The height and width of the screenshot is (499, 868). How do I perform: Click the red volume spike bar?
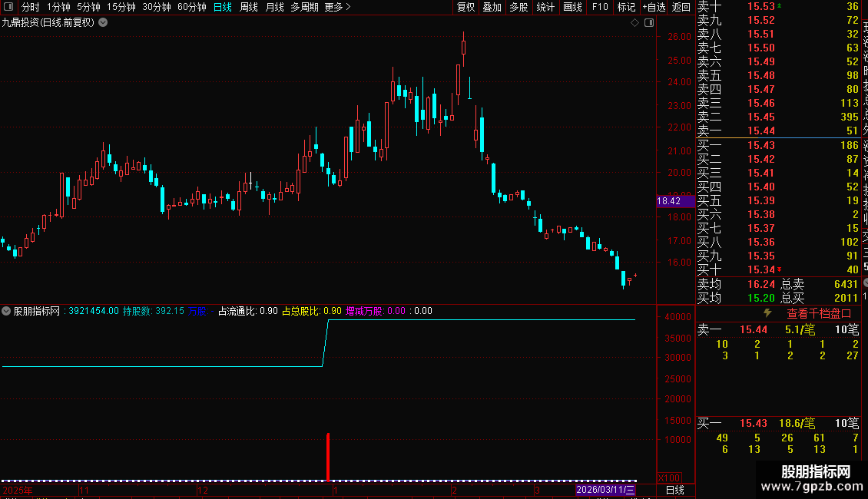[x=328, y=457]
